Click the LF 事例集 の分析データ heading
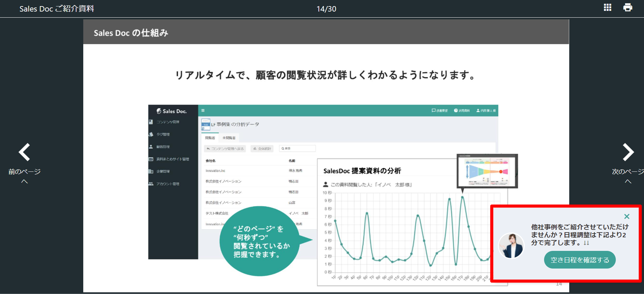Image resolution: width=644 pixels, height=294 pixels. click(235, 124)
